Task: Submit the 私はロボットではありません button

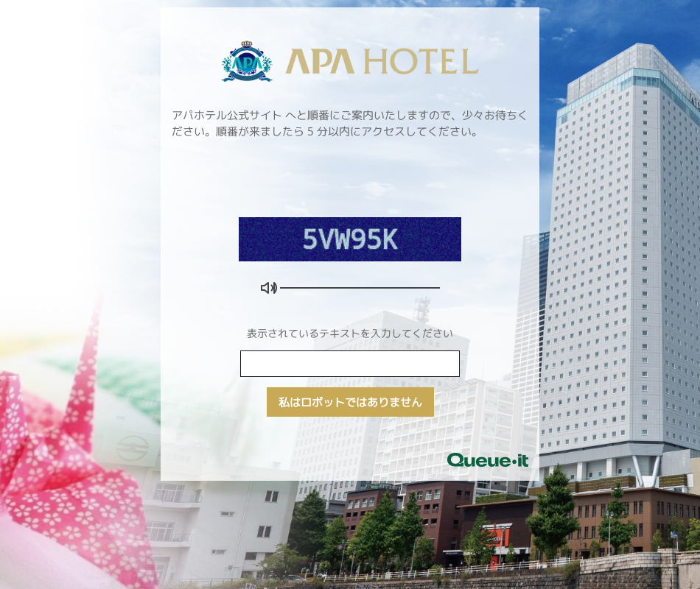Action: 350,402
